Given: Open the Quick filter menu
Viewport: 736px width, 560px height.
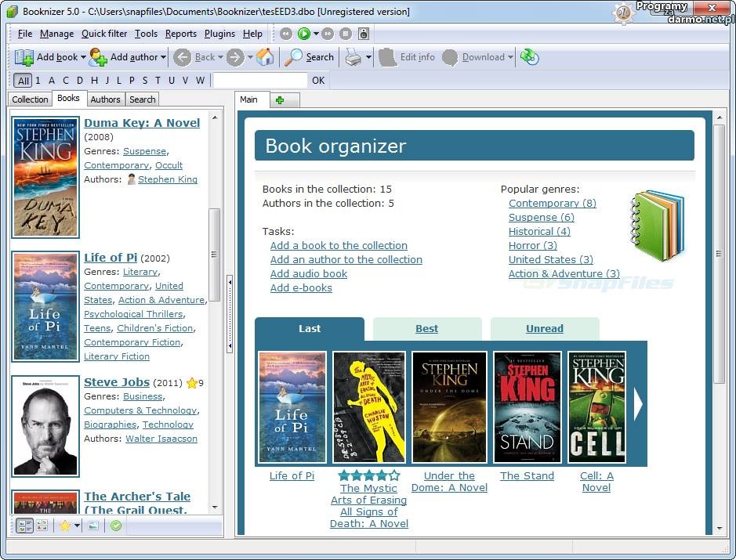Looking at the screenshot, I should (x=104, y=34).
